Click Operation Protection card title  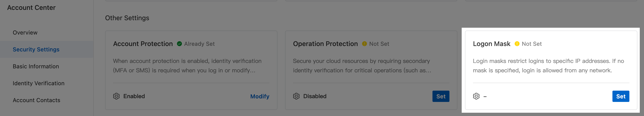point(325,44)
